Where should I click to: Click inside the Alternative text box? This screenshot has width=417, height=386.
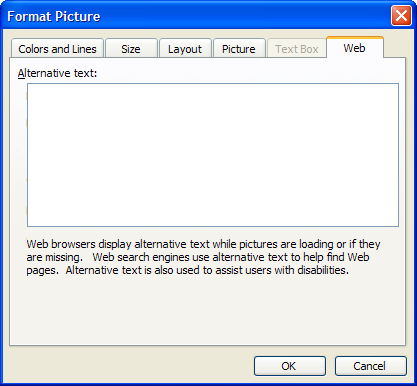(x=213, y=155)
